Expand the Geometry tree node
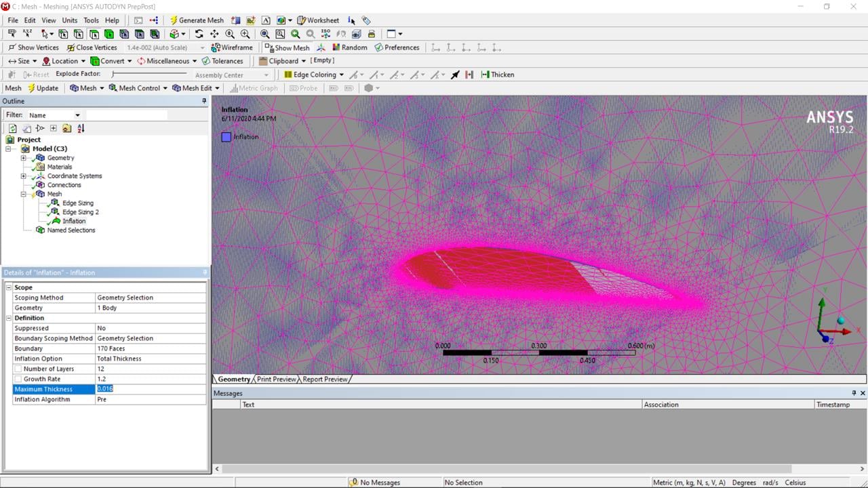The image size is (868, 488). pyautogui.click(x=24, y=158)
